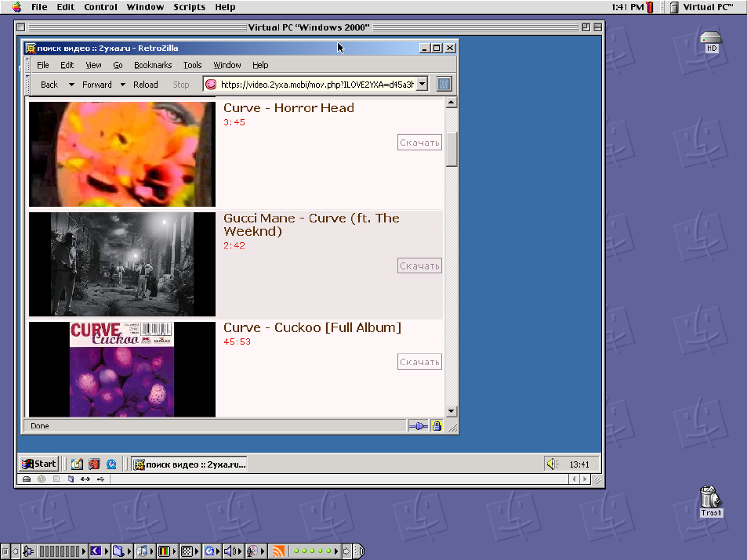Click the page scrollbar up arrow
747x560 pixels.
point(451,103)
